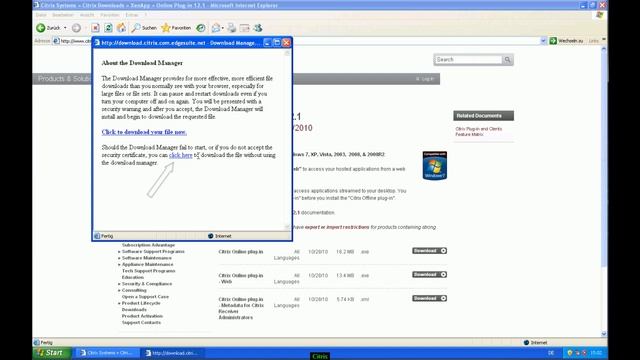Open the Favoriten menu in menu bar

[x=110, y=15]
